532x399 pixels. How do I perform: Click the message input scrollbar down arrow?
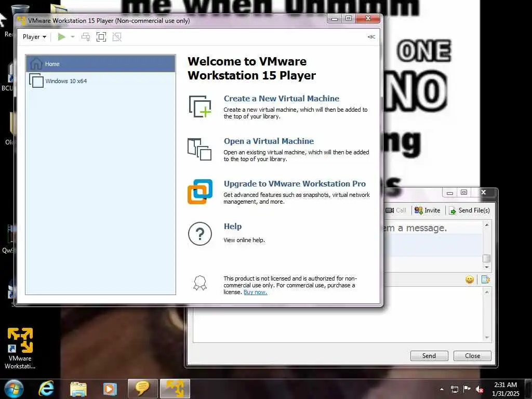point(487,337)
